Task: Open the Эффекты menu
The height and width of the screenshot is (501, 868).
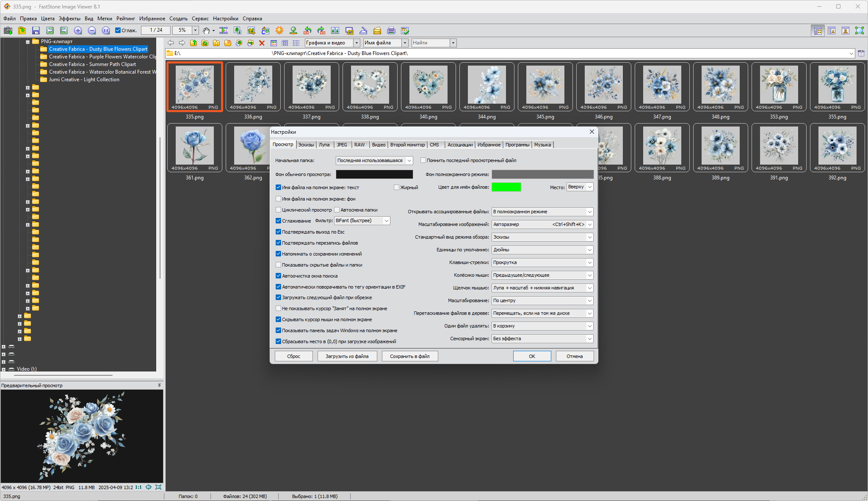Action: pos(69,19)
